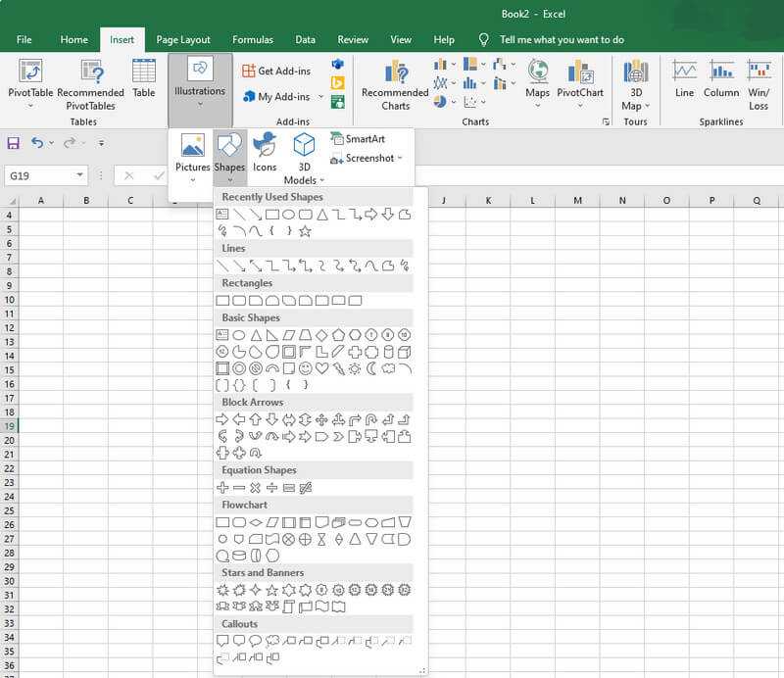
Task: Click Recommended PivotTables
Action: click(90, 85)
